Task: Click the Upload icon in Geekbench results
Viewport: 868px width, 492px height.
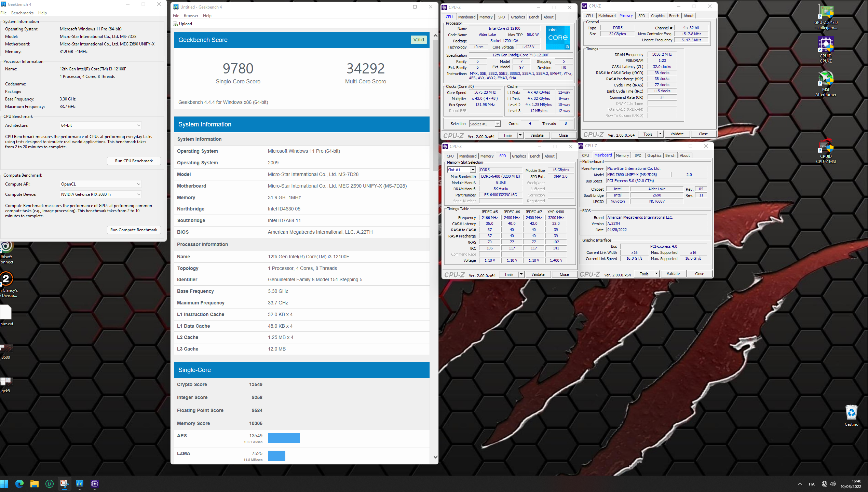Action: tap(175, 24)
